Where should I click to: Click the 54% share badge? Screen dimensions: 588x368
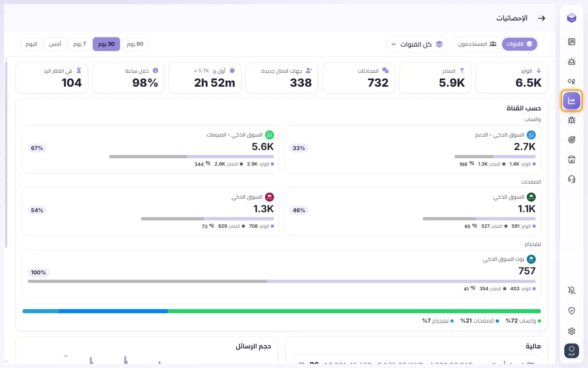pyautogui.click(x=37, y=210)
